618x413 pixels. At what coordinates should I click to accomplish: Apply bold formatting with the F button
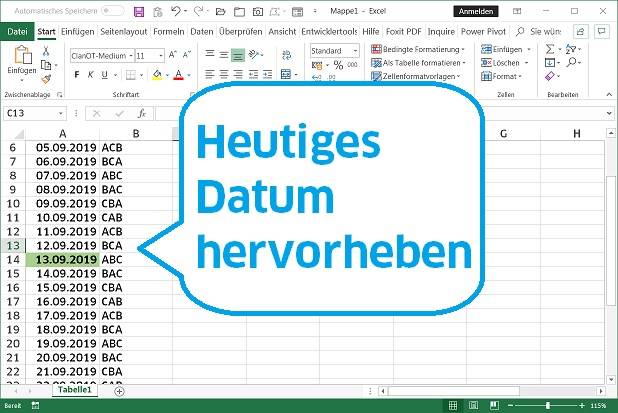[x=77, y=75]
